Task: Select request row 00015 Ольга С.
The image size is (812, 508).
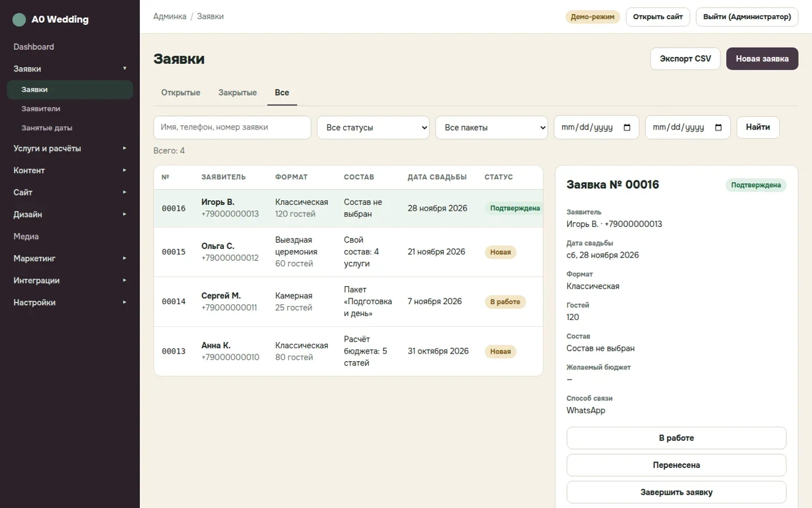Action: pyautogui.click(x=348, y=252)
